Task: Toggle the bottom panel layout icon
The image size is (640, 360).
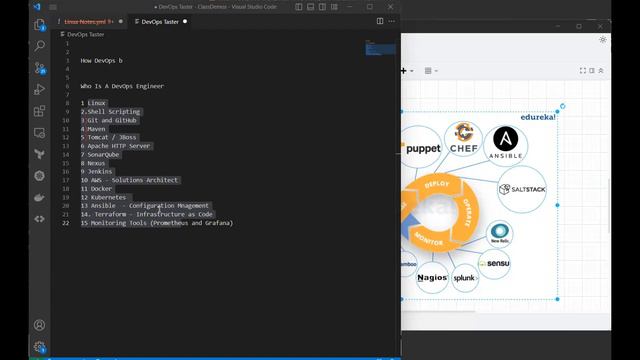Action: (311, 7)
